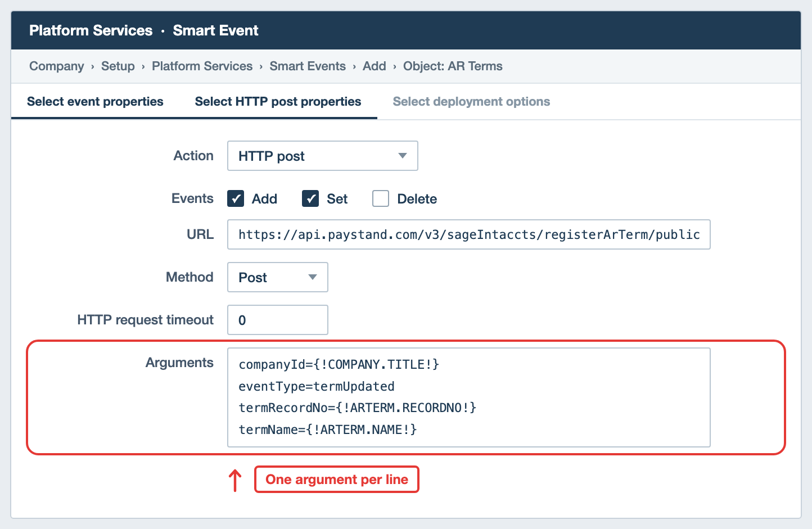Viewport: 812px width, 529px height.
Task: Focus the URL input field
Action: [x=468, y=234]
